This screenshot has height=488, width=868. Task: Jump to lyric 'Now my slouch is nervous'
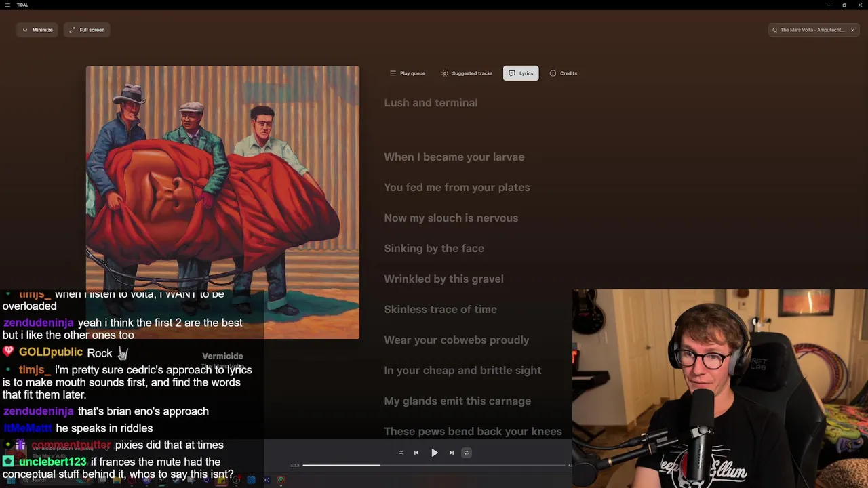coord(451,218)
